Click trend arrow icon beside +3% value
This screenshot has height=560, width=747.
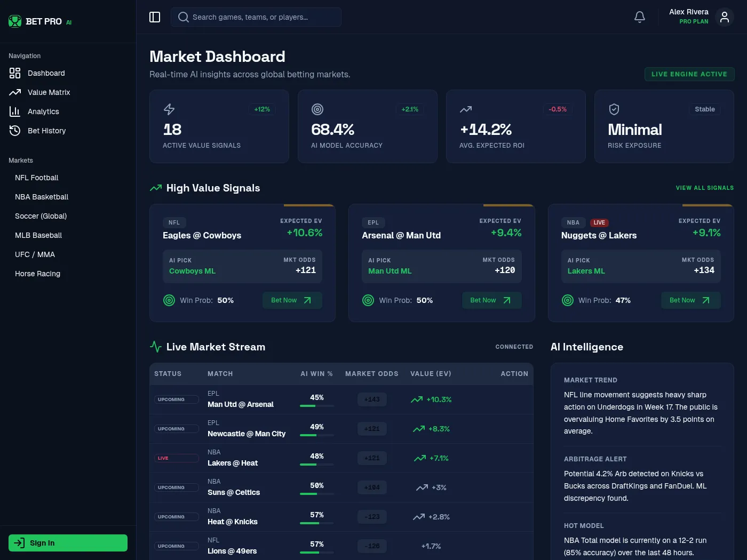click(x=422, y=487)
